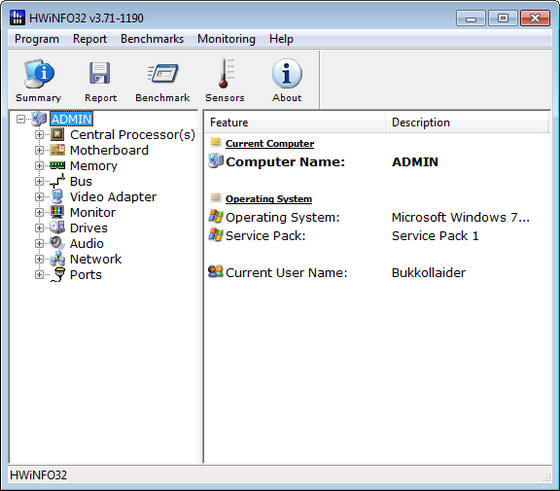Collapse the ADMIN root node
Screen dimensions: 560x491
(x=21, y=119)
